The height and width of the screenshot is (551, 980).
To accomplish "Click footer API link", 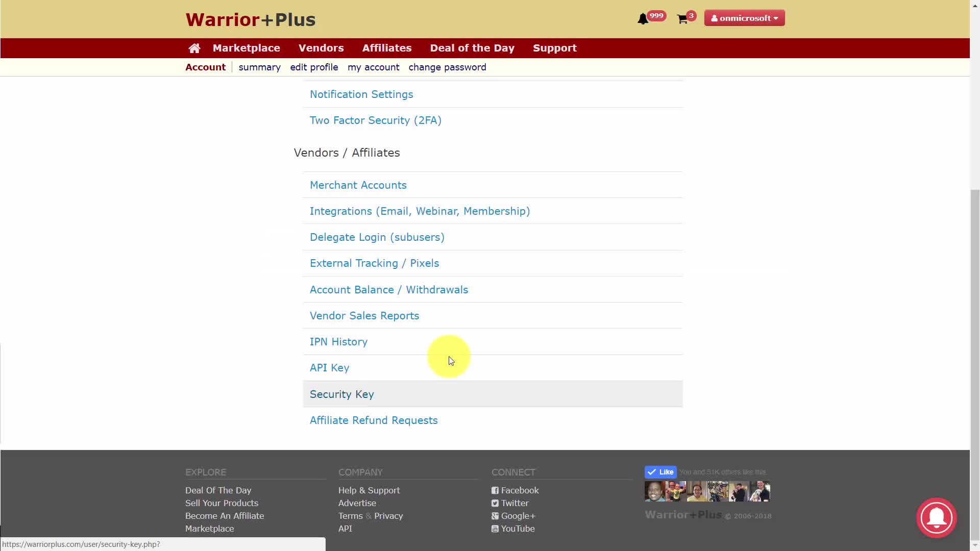I will point(345,529).
